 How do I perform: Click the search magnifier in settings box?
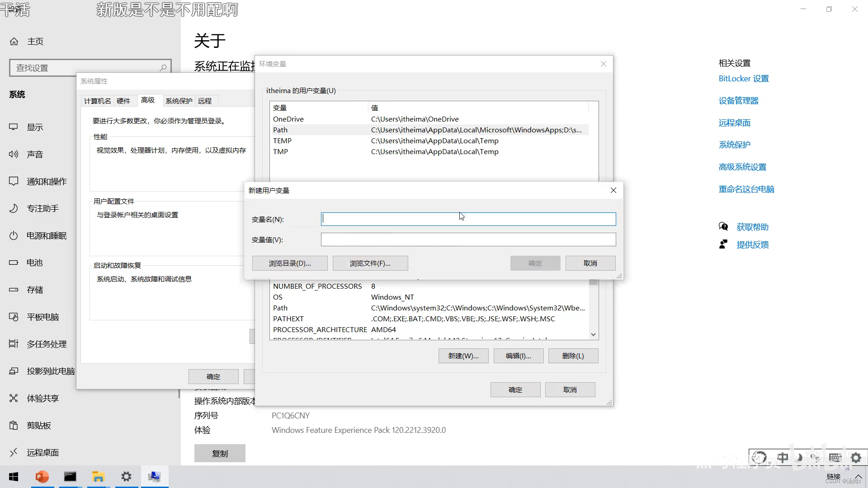coord(163,67)
